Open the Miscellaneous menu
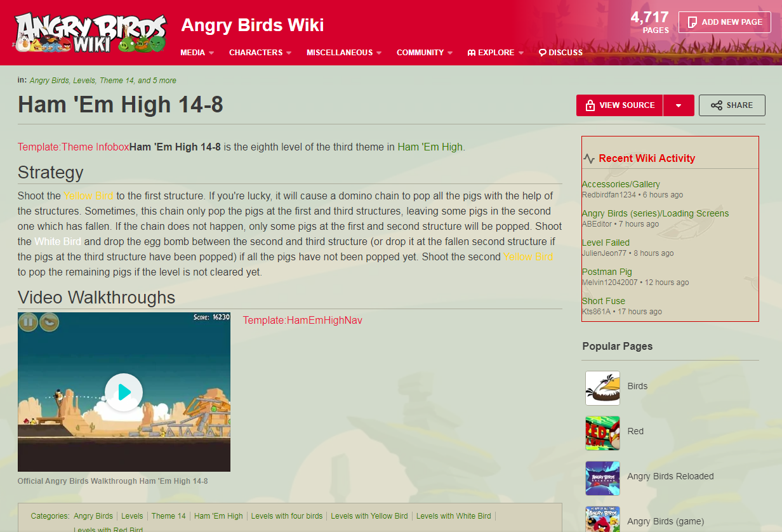This screenshot has height=532, width=782. (x=344, y=53)
